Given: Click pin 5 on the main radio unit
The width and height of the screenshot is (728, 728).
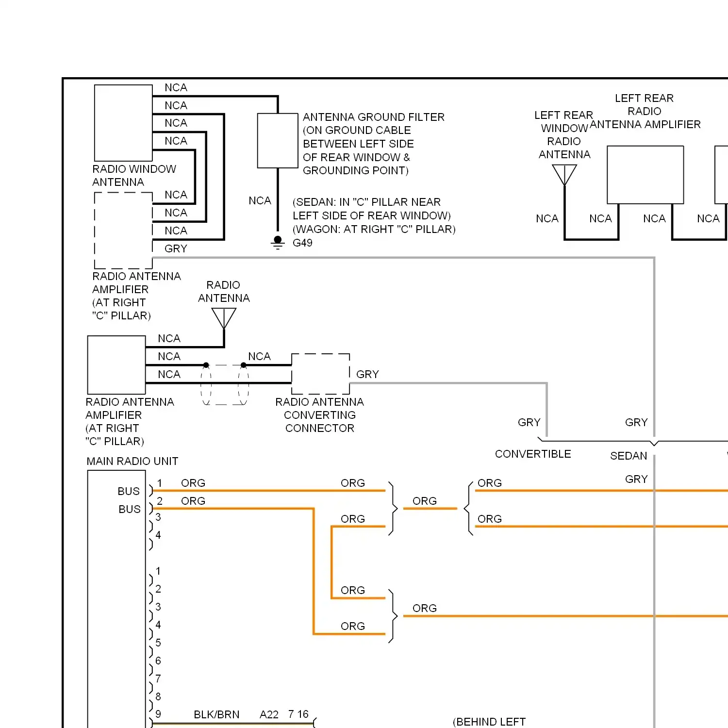Looking at the screenshot, I should pyautogui.click(x=158, y=643).
